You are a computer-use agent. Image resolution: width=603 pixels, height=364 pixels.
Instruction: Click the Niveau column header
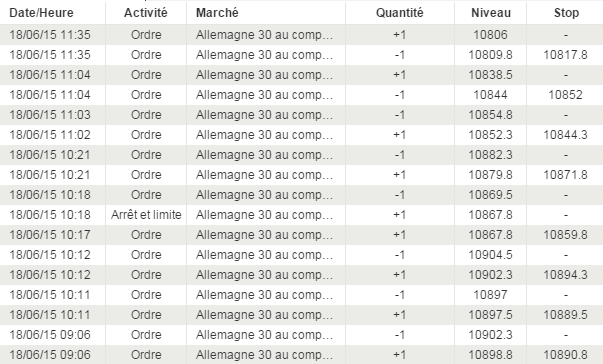[491, 13]
